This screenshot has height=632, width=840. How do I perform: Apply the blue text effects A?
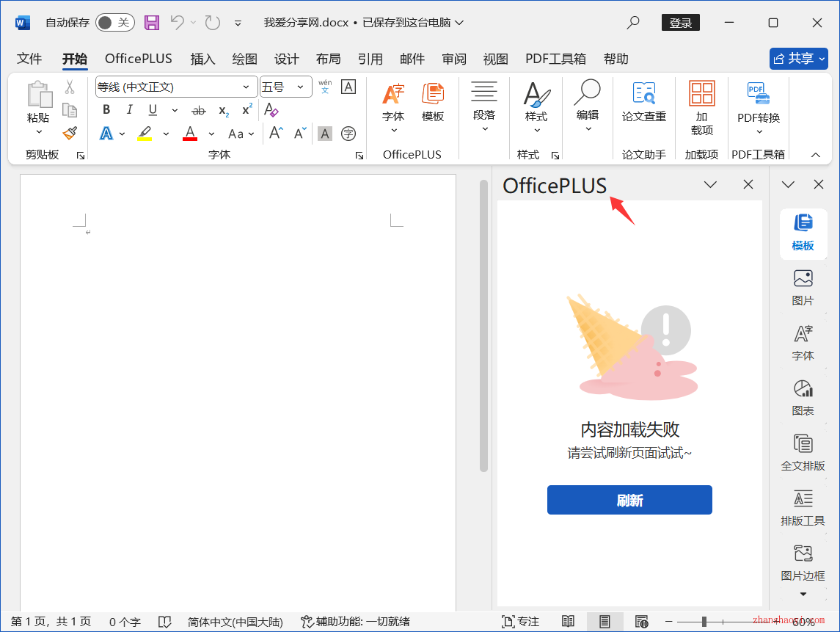click(106, 134)
